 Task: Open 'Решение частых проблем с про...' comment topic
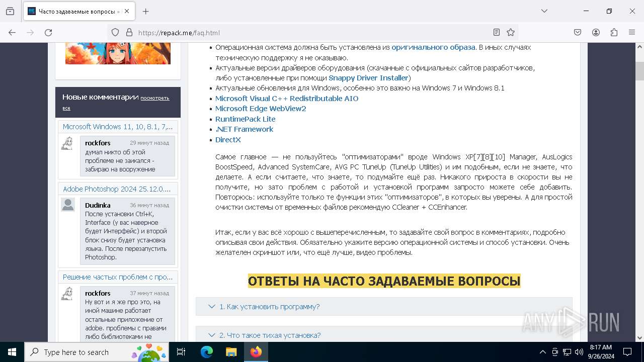click(x=118, y=277)
